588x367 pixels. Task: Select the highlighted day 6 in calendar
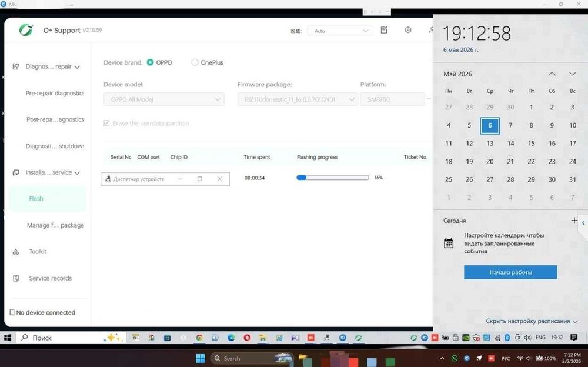[490, 125]
